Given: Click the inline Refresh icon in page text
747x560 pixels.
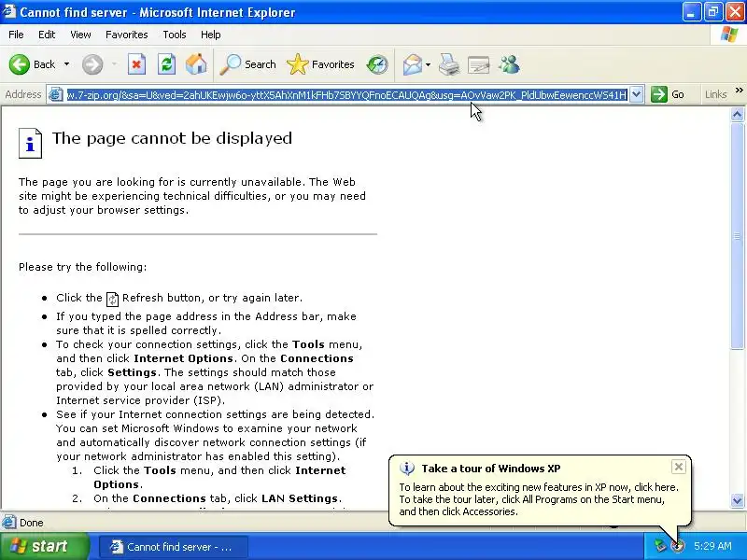Looking at the screenshot, I should point(112,299).
